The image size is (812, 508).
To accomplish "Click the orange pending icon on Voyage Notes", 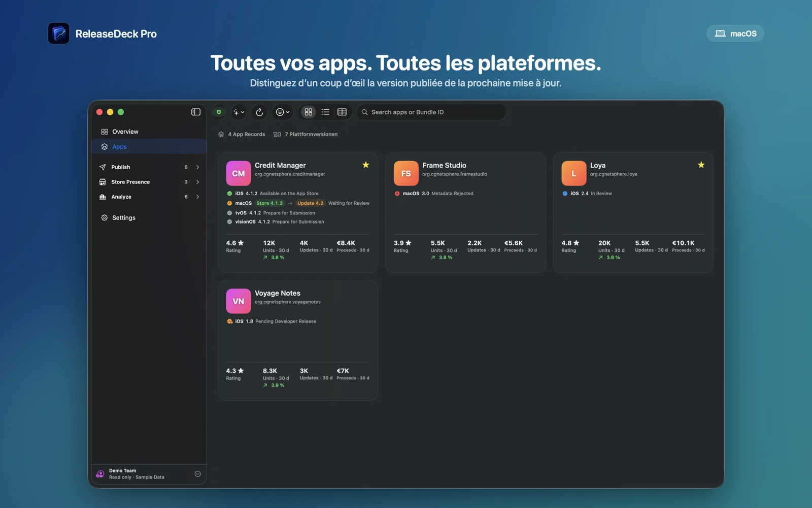I will click(229, 322).
